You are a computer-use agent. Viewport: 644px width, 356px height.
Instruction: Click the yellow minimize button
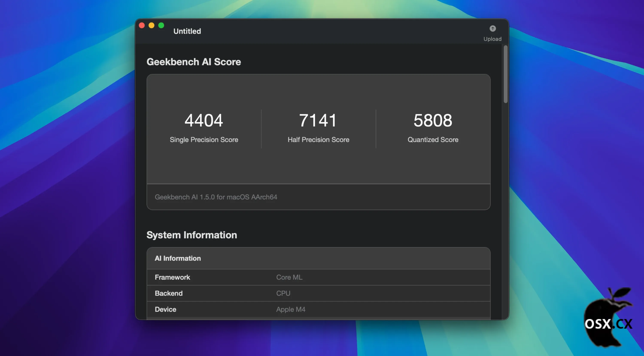pyautogui.click(x=152, y=25)
